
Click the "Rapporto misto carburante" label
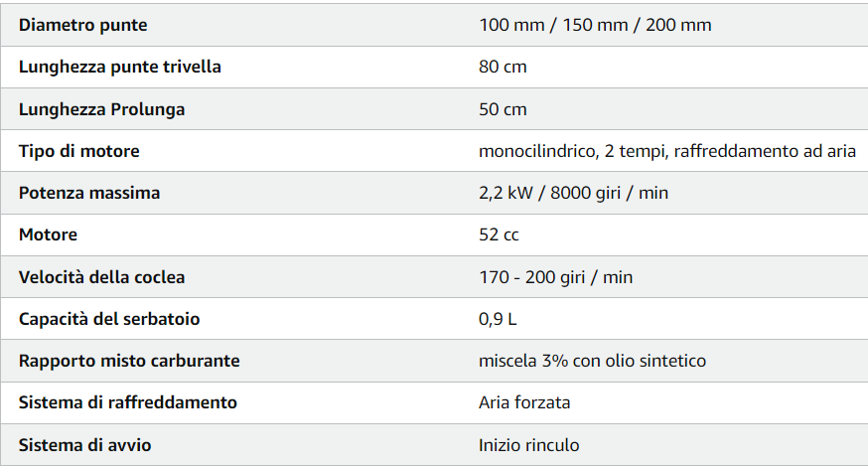[129, 361]
